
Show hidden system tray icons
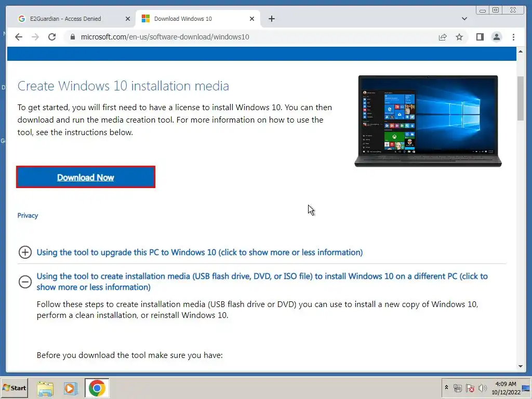446,388
